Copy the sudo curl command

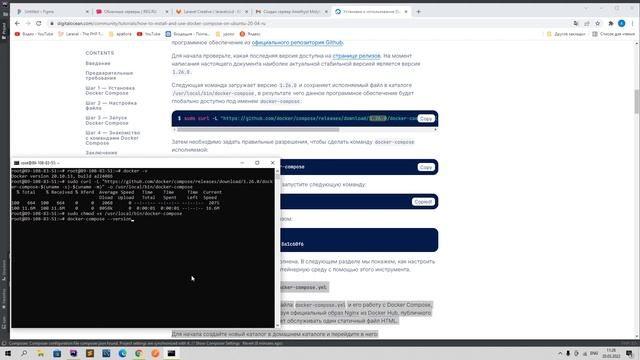(x=426, y=118)
